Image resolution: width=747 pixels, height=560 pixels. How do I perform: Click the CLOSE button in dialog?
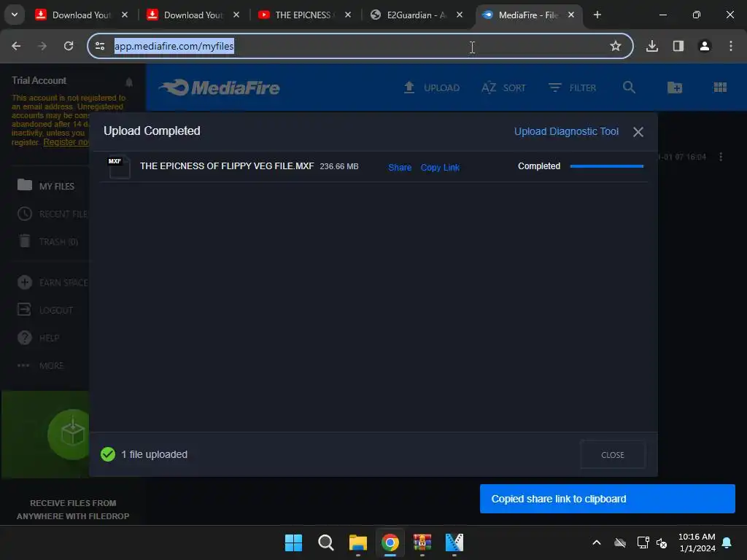tap(612, 455)
